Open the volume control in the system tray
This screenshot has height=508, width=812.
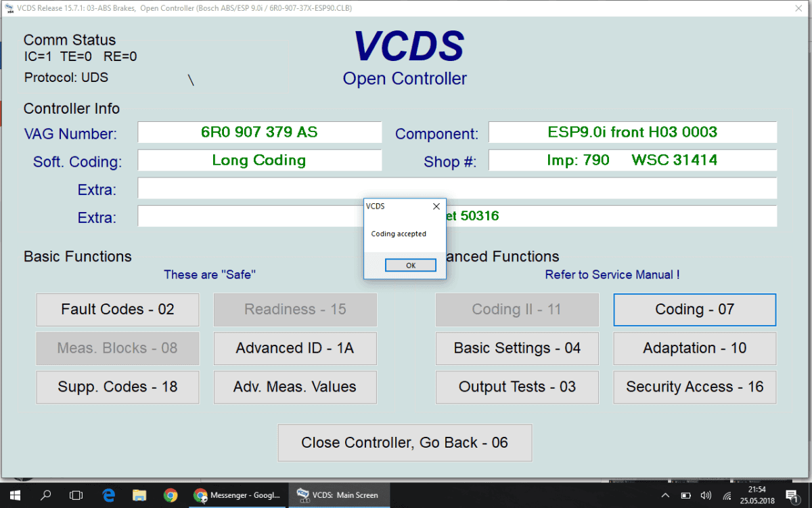706,495
